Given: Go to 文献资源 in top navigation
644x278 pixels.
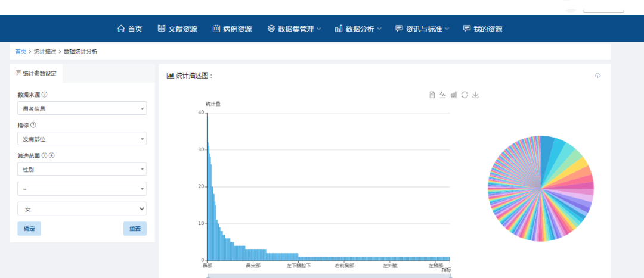Looking at the screenshot, I should click(x=177, y=29).
